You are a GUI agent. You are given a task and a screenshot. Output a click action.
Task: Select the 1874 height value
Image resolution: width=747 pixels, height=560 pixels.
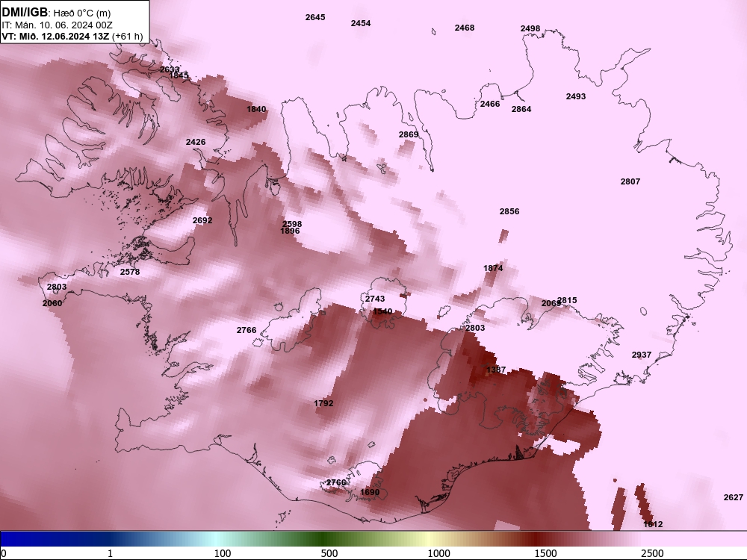(493, 268)
